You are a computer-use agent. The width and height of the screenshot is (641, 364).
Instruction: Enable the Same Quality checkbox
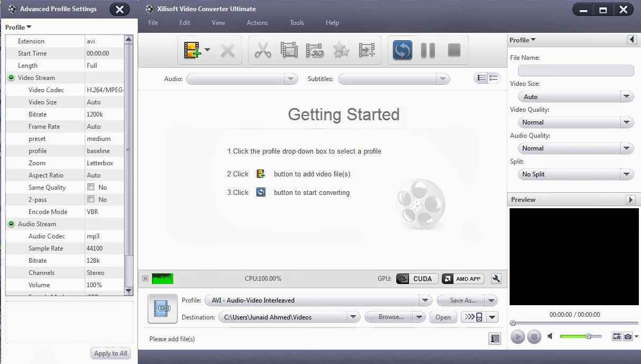pos(91,187)
